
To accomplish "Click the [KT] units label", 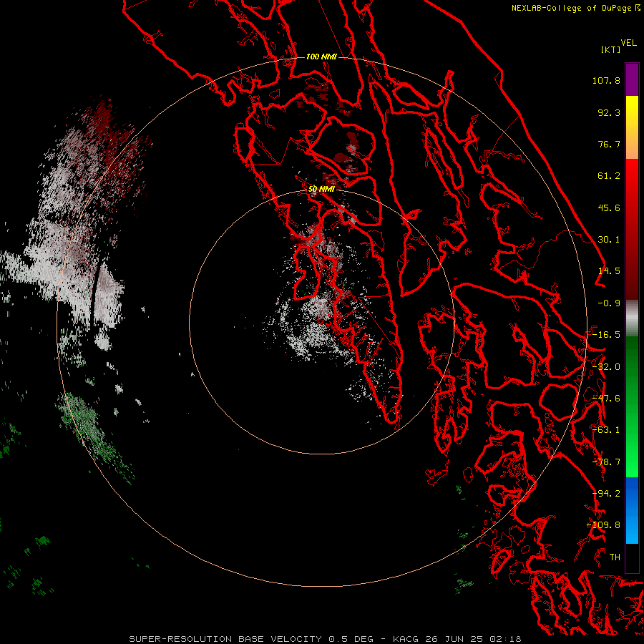I will (x=611, y=49).
